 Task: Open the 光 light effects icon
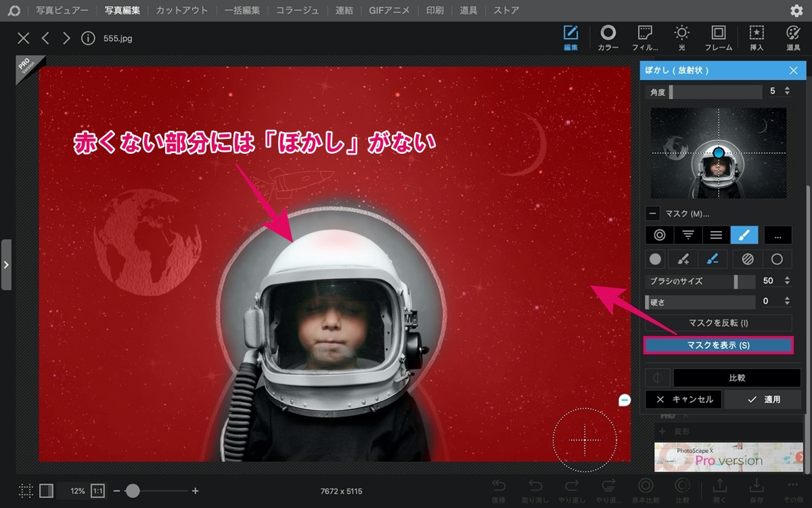[x=681, y=38]
